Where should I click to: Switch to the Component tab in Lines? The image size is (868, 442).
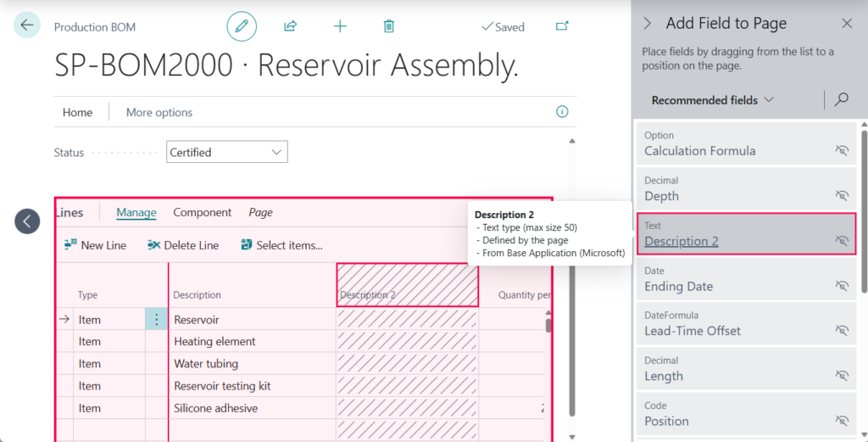click(x=203, y=213)
